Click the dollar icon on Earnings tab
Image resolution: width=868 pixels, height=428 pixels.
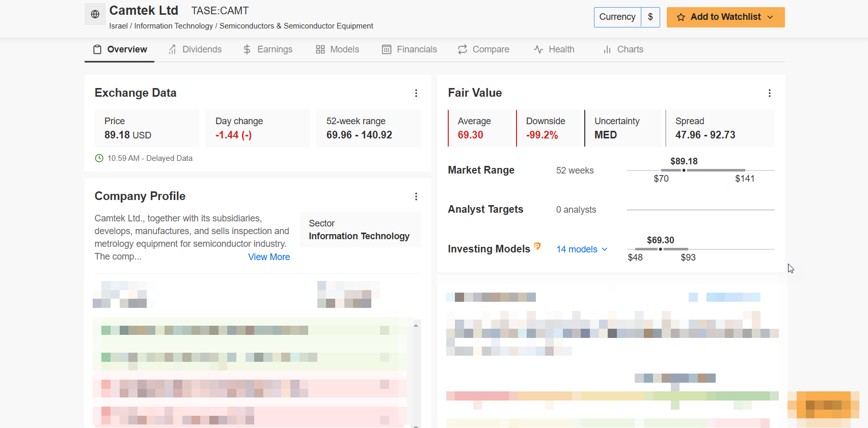point(247,49)
